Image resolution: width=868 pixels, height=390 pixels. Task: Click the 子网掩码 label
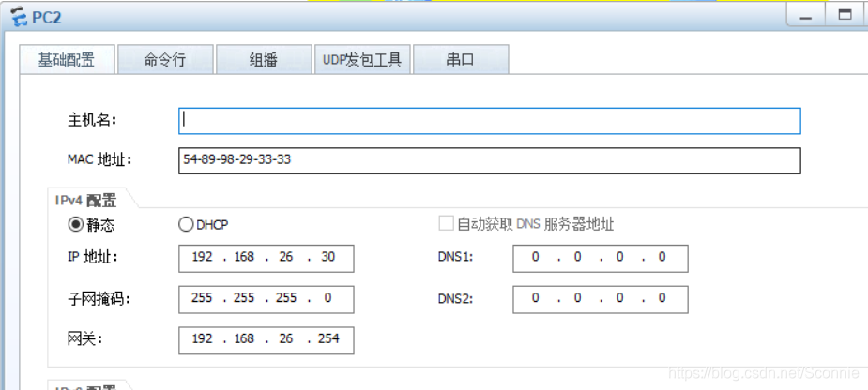[99, 299]
